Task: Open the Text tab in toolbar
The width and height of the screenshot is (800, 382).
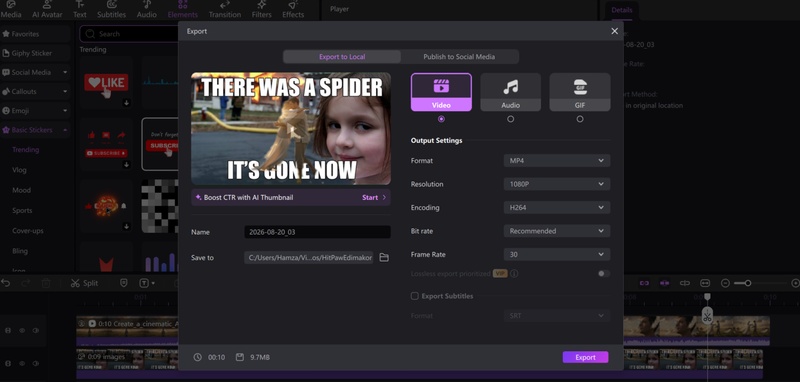Action: point(80,9)
